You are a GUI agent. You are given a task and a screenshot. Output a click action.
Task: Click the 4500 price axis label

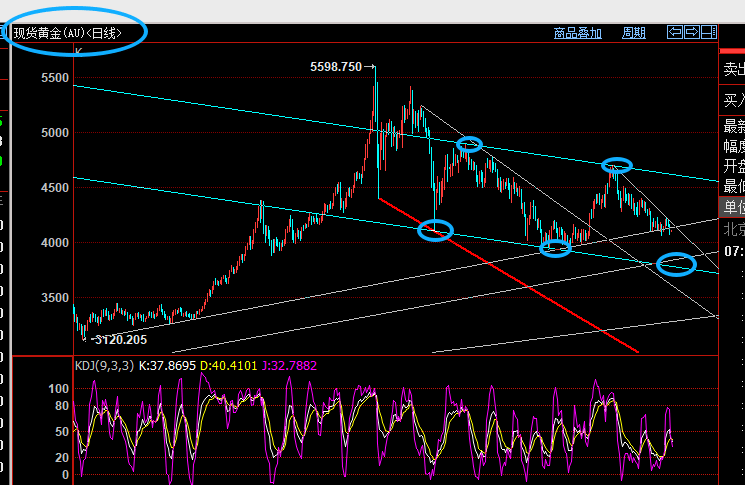(55, 188)
